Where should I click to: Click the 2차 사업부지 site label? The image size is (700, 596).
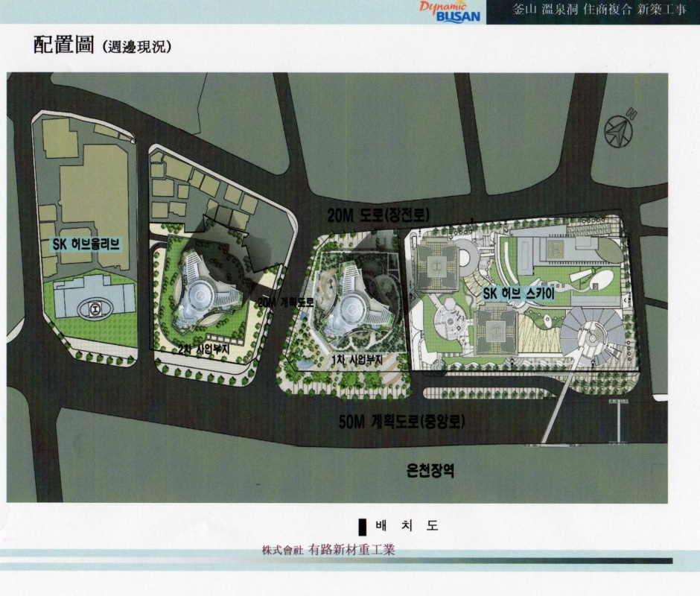(203, 349)
